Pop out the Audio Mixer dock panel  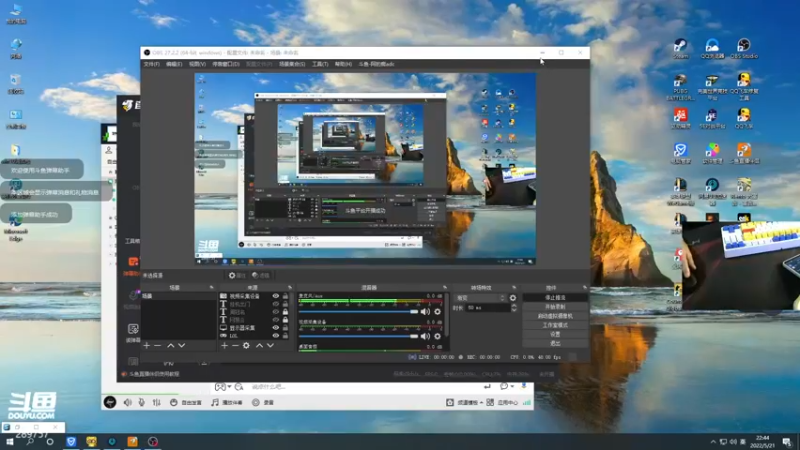pos(445,288)
